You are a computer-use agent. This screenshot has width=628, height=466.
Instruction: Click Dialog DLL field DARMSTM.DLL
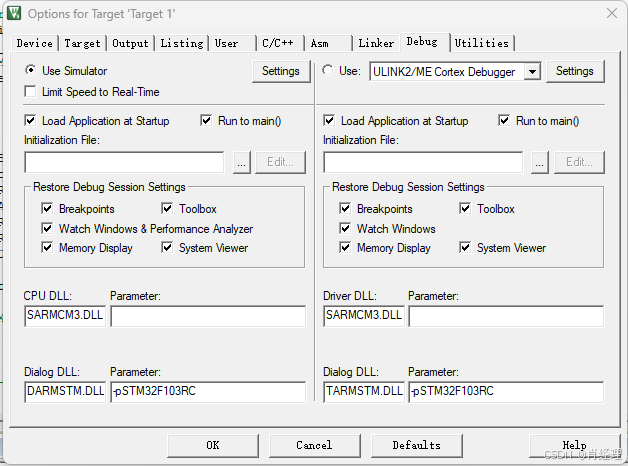click(x=65, y=392)
